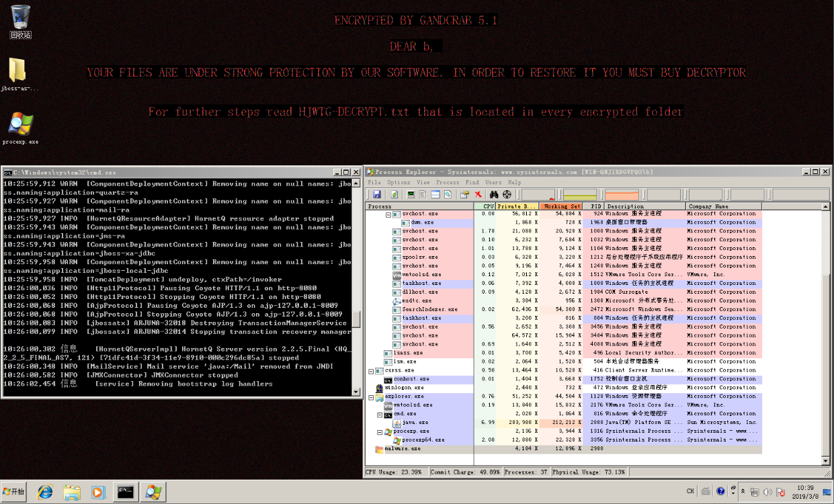Sort by the Working Set column header
Viewport: 834px width, 504px height.
point(562,206)
